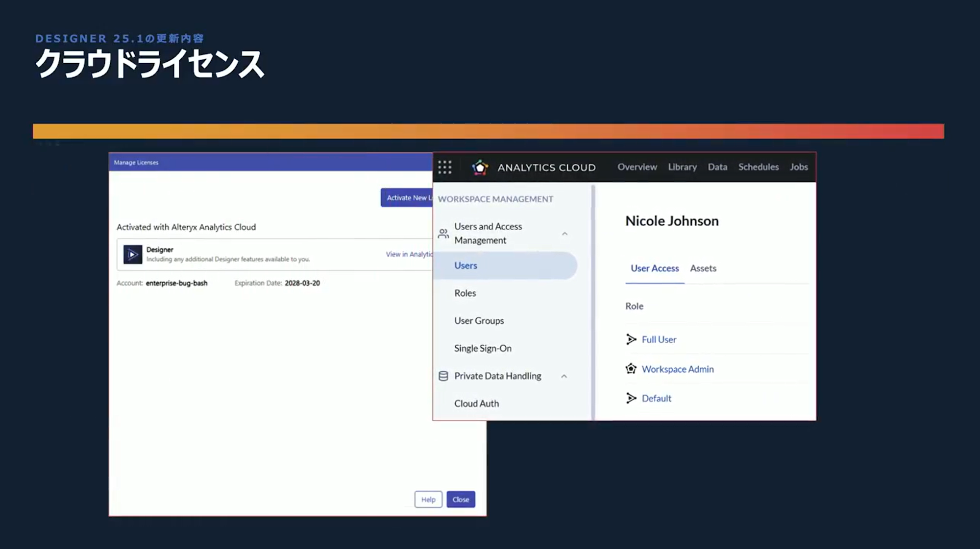Viewport: 980px width, 549px height.
Task: Switch to the Assets tab
Action: (703, 268)
